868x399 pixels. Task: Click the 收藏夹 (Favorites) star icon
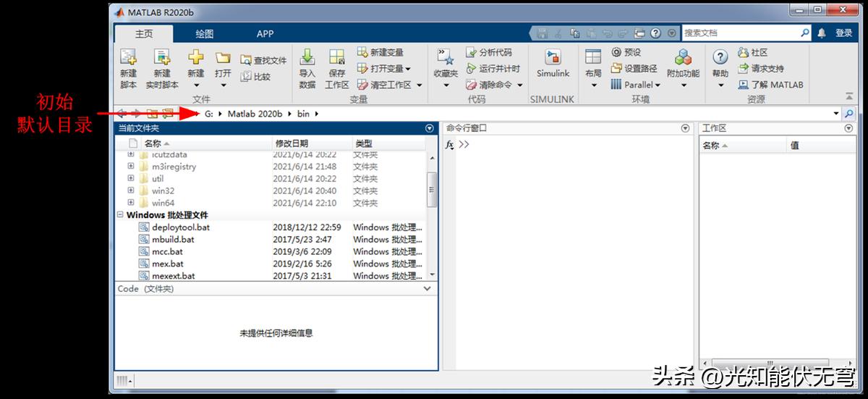pyautogui.click(x=446, y=57)
